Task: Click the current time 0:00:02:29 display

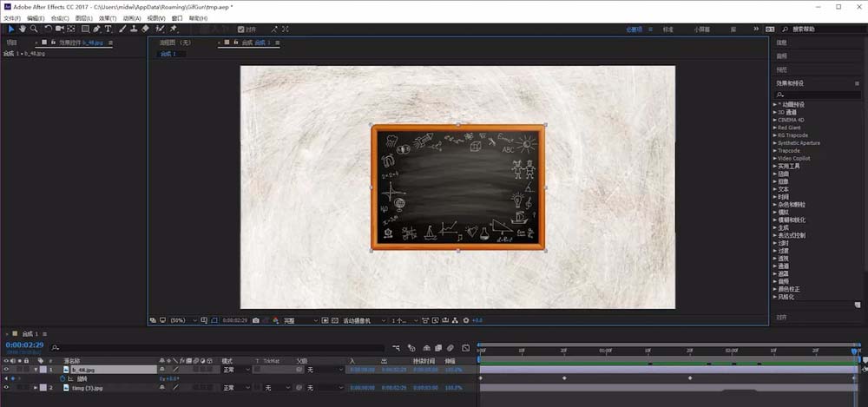Action: (24, 345)
